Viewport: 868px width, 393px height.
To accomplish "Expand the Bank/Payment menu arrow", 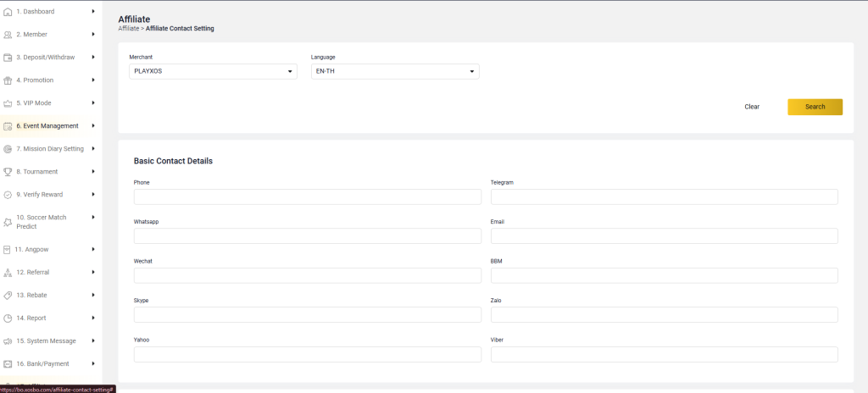I will click(93, 363).
